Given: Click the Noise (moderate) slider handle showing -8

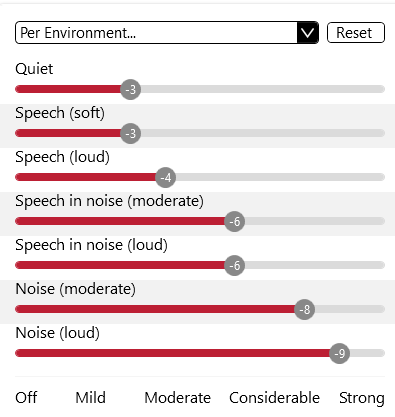Looking at the screenshot, I should (x=305, y=309).
